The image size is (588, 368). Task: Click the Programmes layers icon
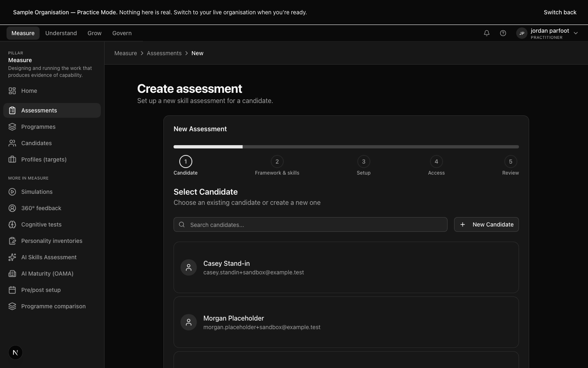coord(12,127)
